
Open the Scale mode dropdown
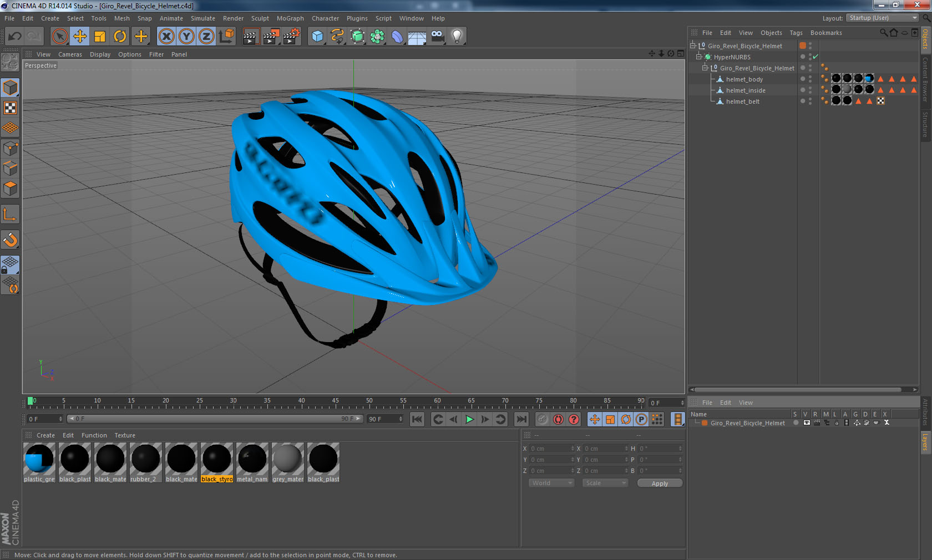[605, 483]
